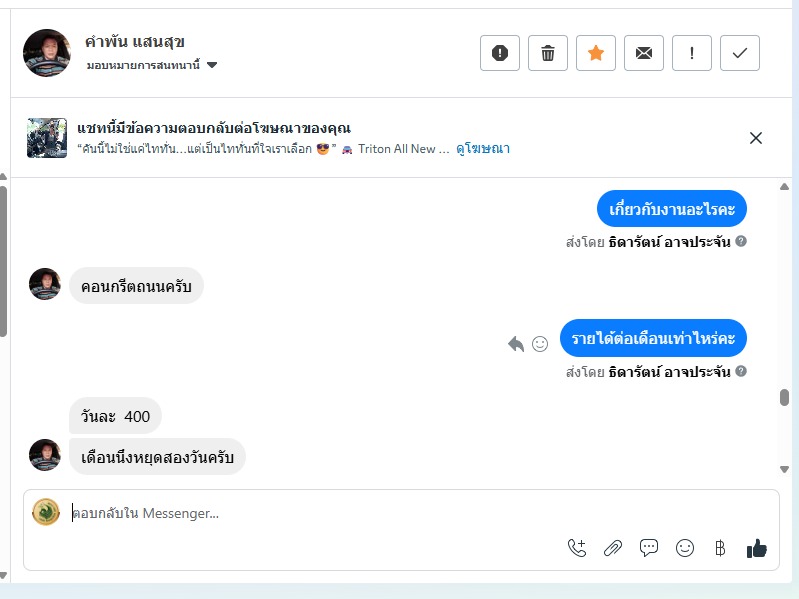This screenshot has height=599, width=799.
Task: Close the ad reply banner
Action: [x=756, y=138]
